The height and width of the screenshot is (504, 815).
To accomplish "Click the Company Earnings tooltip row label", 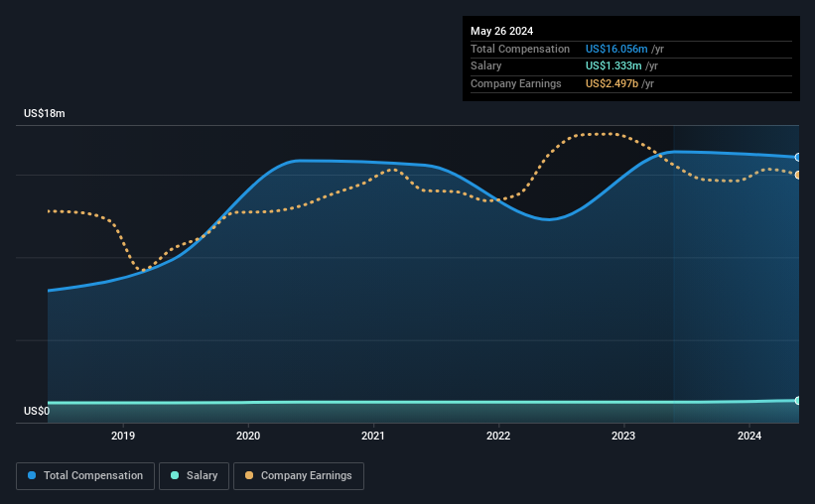I will [515, 83].
